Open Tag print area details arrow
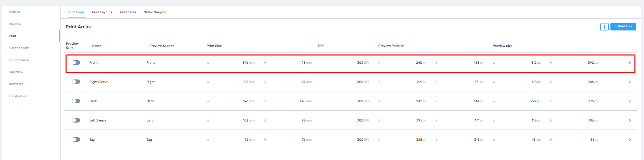This screenshot has width=644, height=160. [x=630, y=140]
